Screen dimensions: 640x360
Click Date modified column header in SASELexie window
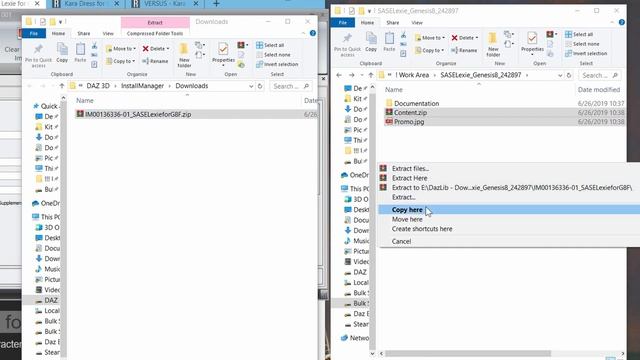point(599,90)
